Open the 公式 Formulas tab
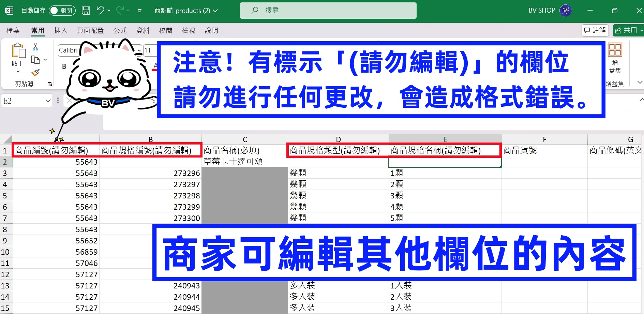The image size is (644, 314). coord(120,31)
